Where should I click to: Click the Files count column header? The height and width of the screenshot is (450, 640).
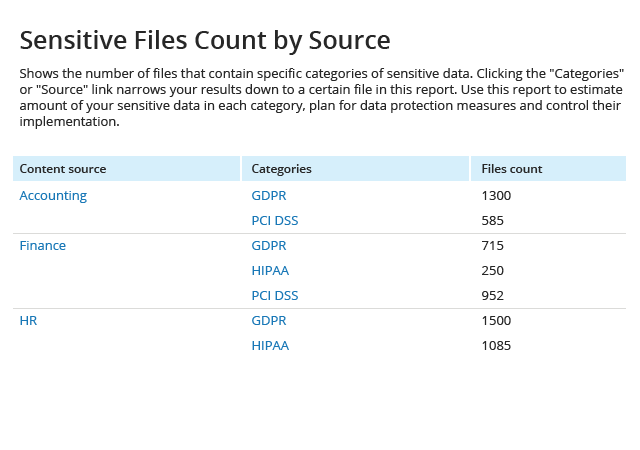[548, 169]
